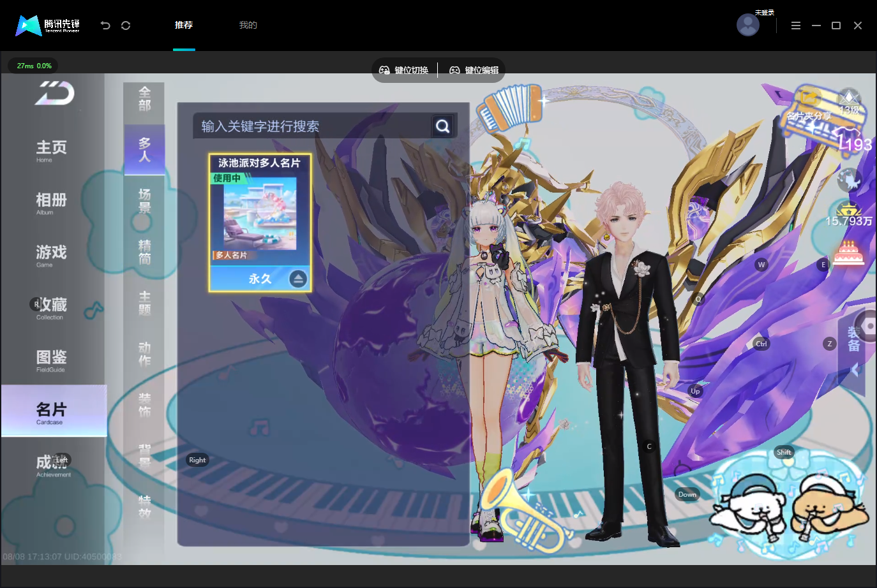The height and width of the screenshot is (588, 877).
Task: Click the 未登录 not-logged-in text
Action: pos(764,12)
